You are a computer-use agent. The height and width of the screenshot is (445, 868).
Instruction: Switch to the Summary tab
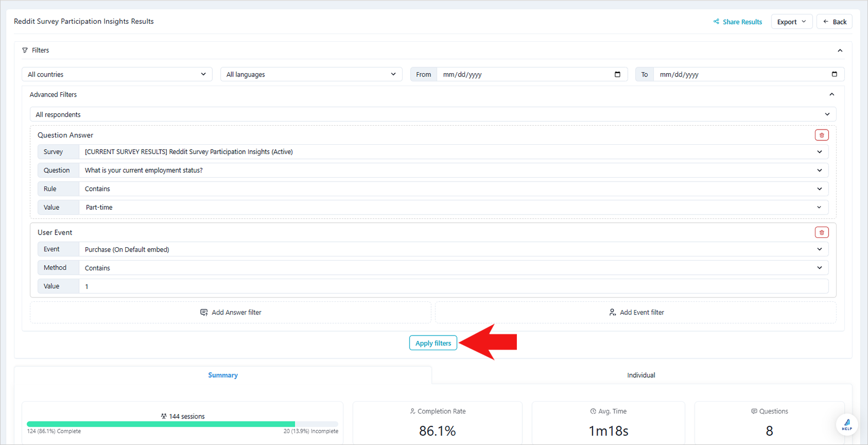click(223, 375)
